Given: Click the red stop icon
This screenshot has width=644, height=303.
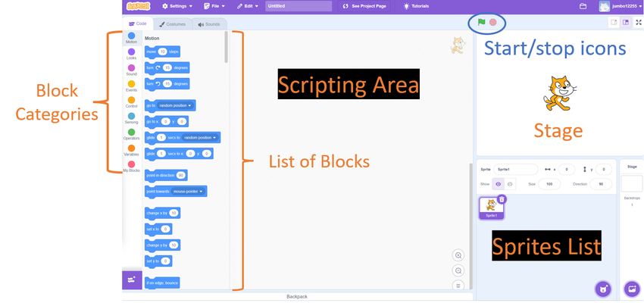Looking at the screenshot, I should (493, 22).
